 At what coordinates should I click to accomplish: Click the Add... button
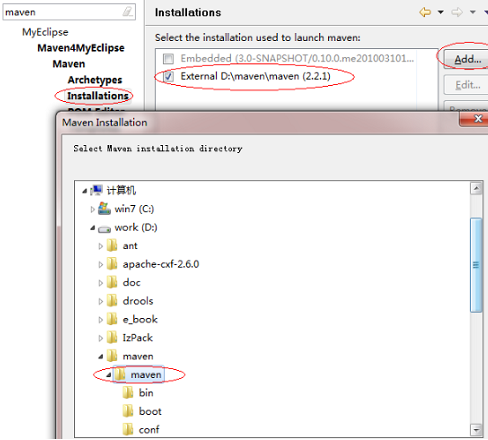click(467, 59)
